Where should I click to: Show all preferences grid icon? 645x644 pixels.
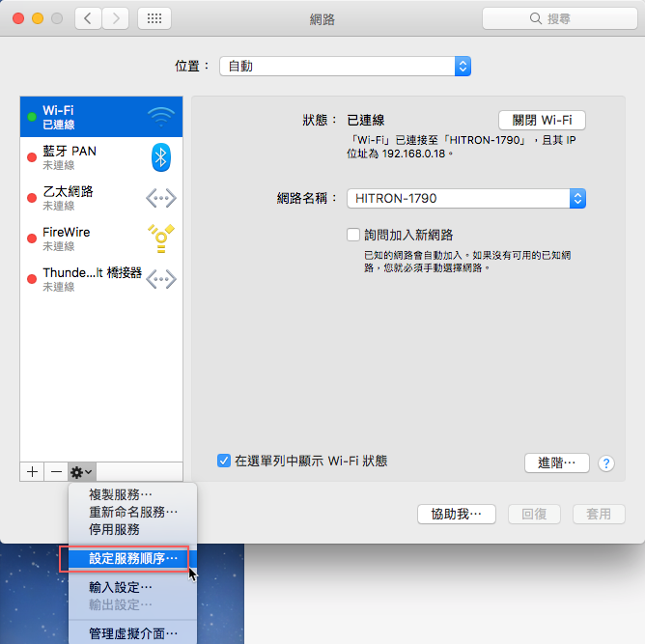point(154,18)
